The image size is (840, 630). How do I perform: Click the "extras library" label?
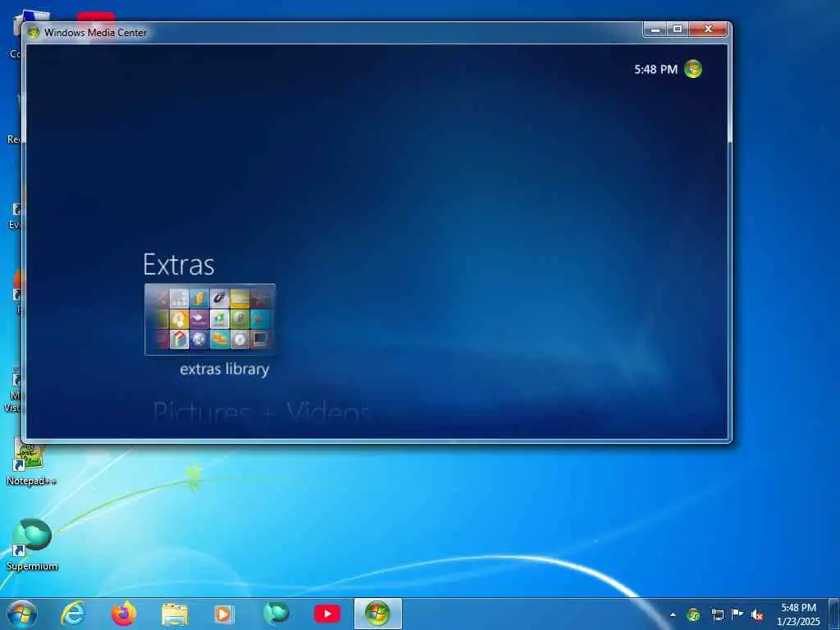click(225, 369)
